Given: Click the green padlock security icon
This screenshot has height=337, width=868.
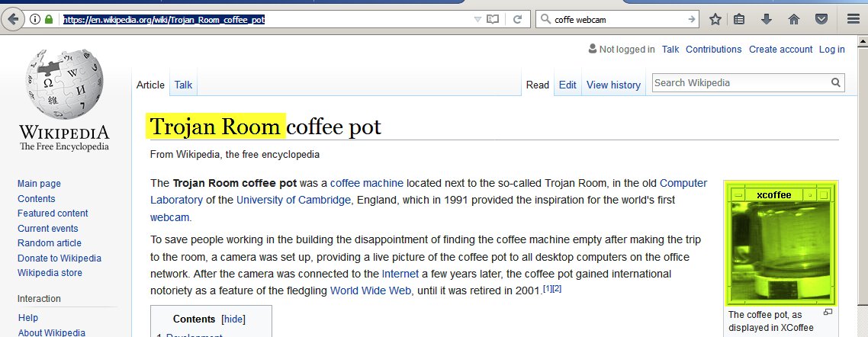Looking at the screenshot, I should (49, 20).
